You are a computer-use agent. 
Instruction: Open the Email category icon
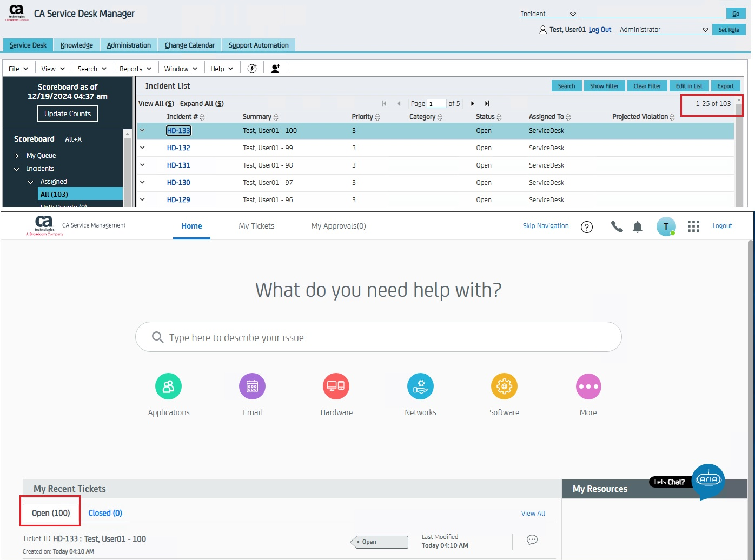tap(252, 386)
